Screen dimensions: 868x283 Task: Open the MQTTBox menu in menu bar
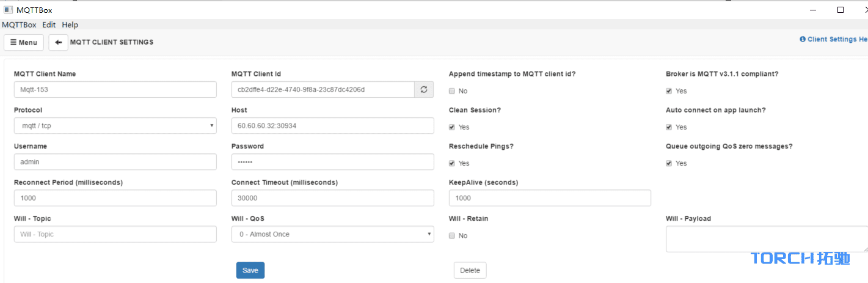(19, 25)
